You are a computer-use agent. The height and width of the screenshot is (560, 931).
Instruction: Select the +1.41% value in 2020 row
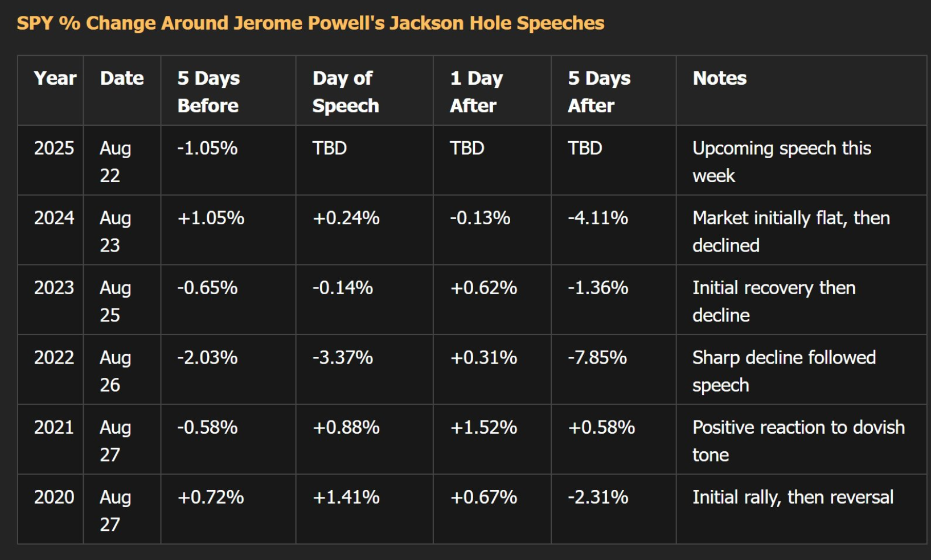(346, 497)
